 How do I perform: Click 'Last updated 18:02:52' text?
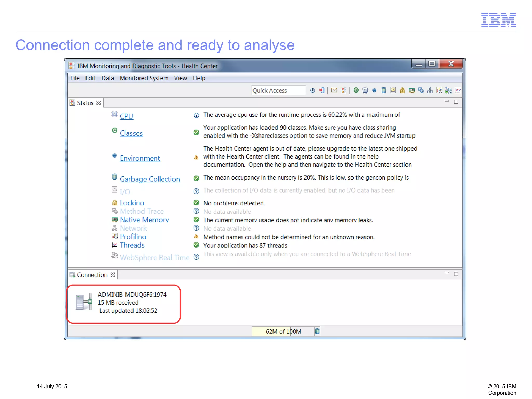tap(128, 311)
